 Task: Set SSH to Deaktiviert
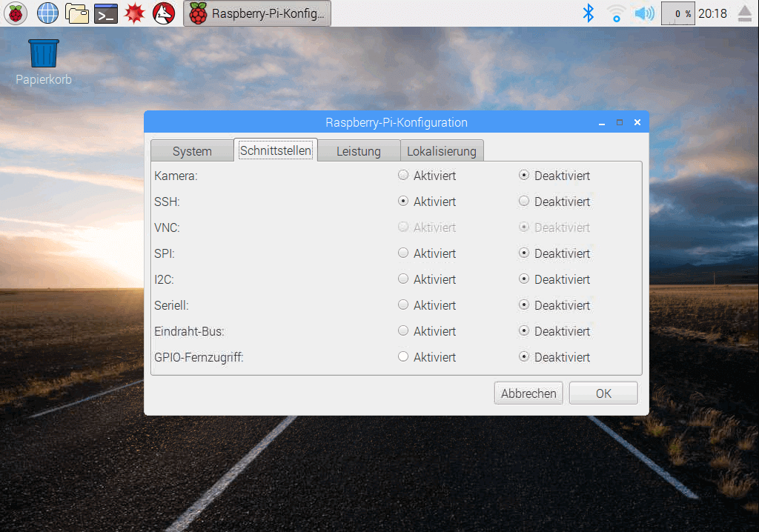pyautogui.click(x=524, y=202)
